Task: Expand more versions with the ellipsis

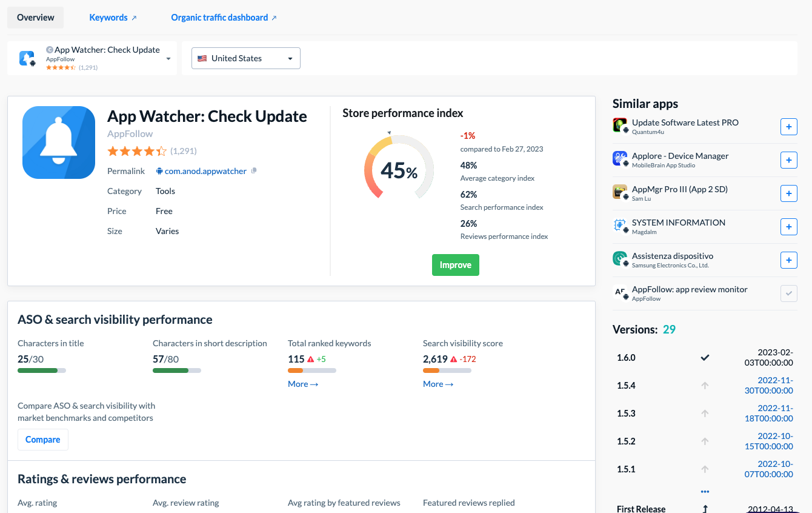Action: click(705, 491)
